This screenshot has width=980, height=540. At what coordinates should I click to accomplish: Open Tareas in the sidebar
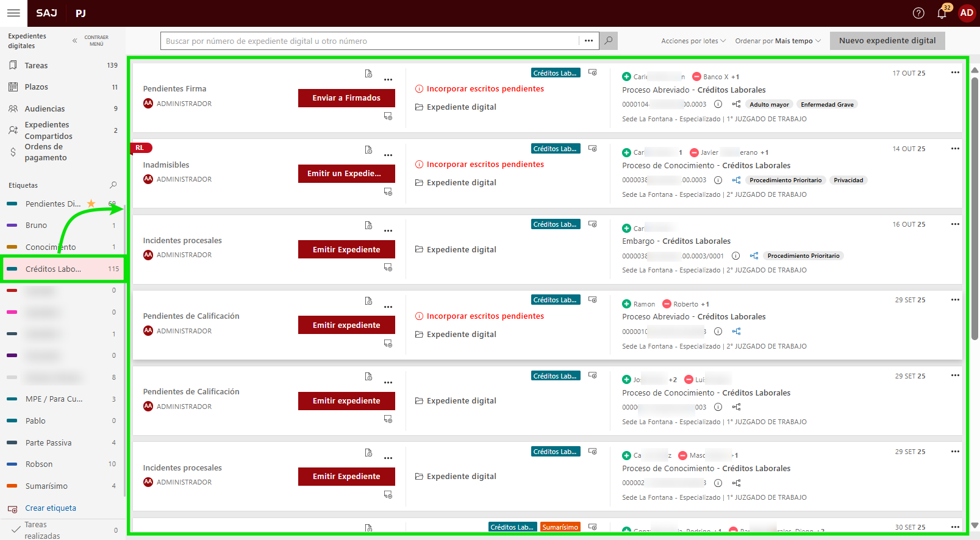tap(36, 65)
